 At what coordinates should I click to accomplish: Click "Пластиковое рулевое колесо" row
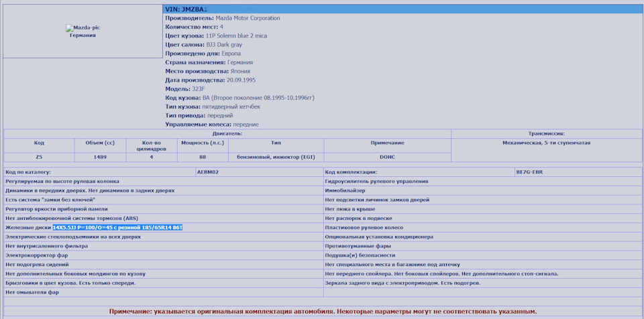tap(482, 227)
